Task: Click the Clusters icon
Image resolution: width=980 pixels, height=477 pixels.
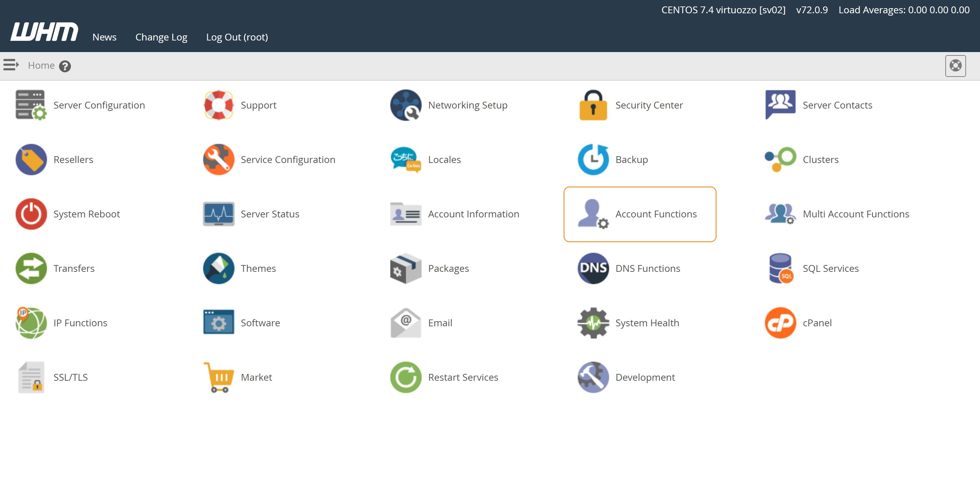Action: (x=780, y=159)
